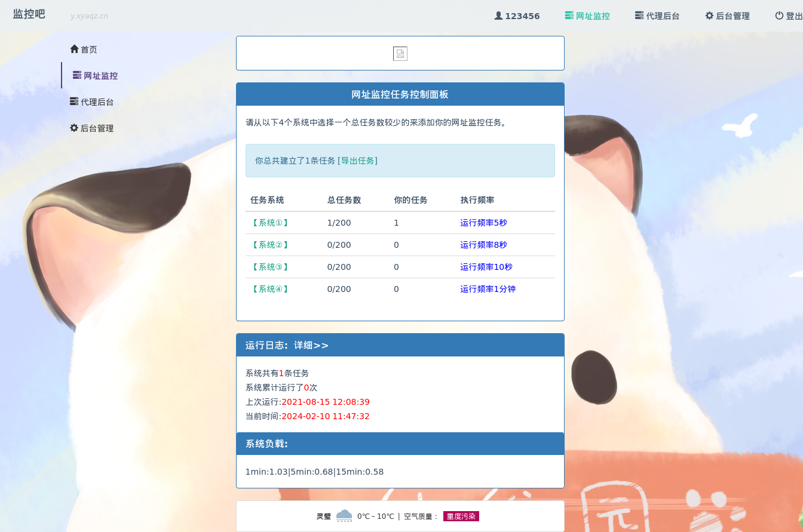The height and width of the screenshot is (532, 803).
Task: Click the server icon beside sidebar 网址监控
Action: (77, 75)
